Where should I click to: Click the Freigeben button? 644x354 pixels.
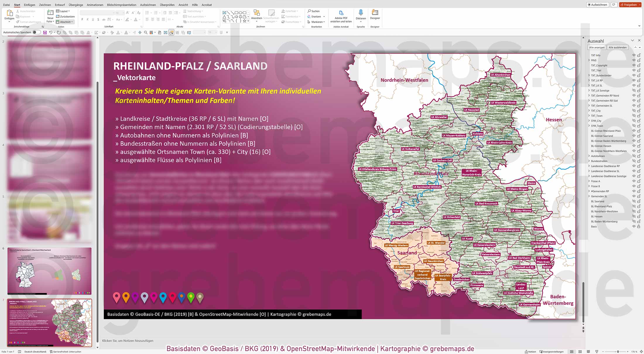pyautogui.click(x=630, y=4)
